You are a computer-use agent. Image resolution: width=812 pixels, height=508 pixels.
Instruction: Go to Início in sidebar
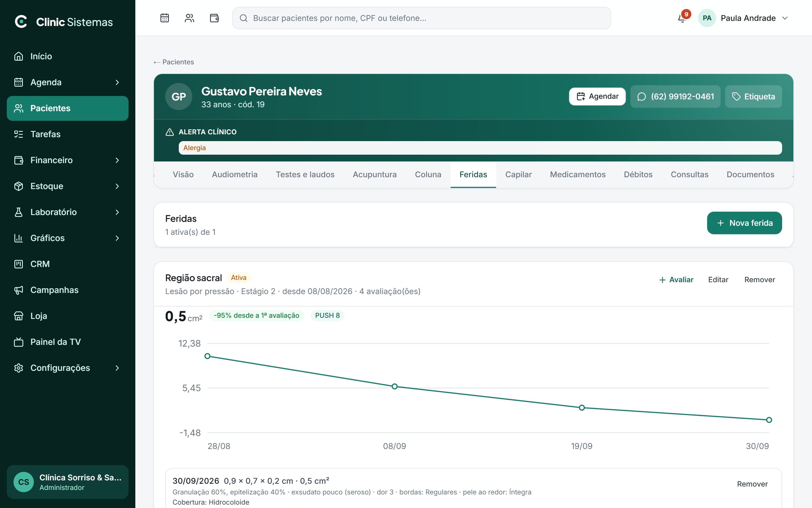[x=67, y=56]
